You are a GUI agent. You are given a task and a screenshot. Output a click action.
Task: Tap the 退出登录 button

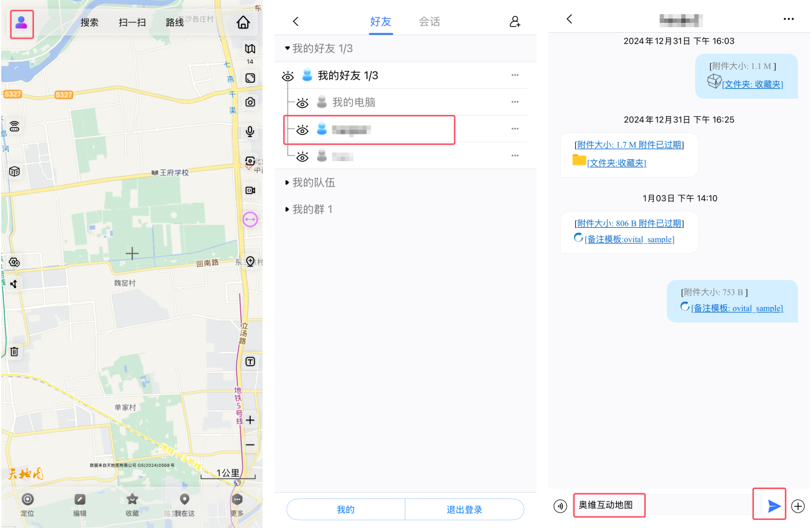[x=464, y=509]
